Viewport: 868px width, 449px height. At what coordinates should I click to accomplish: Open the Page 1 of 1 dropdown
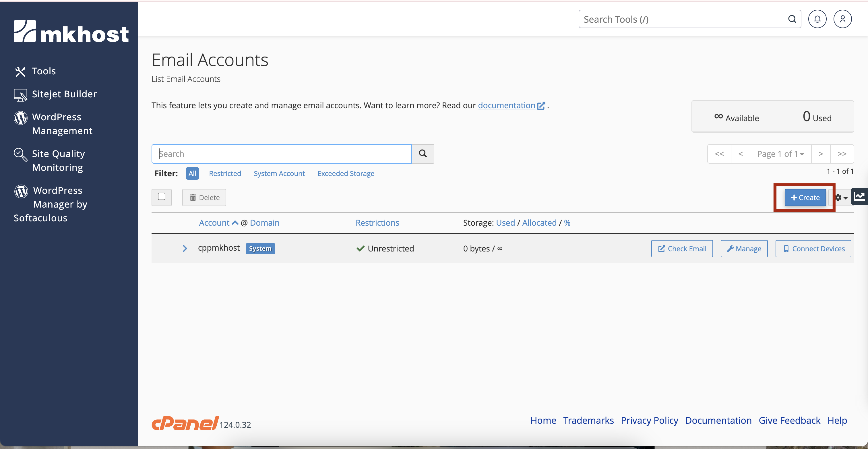780,154
